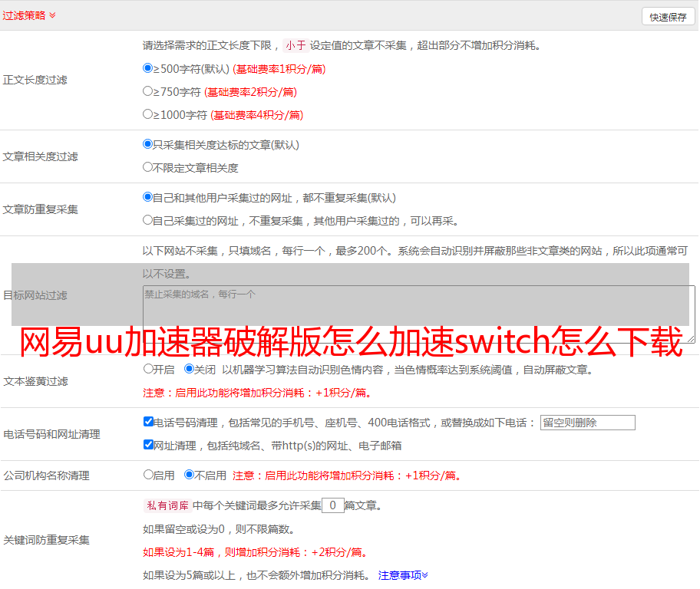Choose 不限定文章相关度 radio option

[x=147, y=167]
